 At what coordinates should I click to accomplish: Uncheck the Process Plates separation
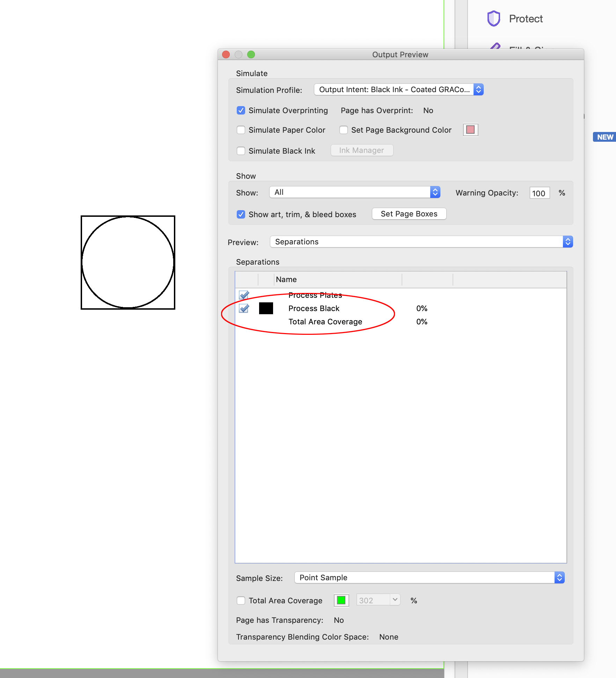pos(244,295)
